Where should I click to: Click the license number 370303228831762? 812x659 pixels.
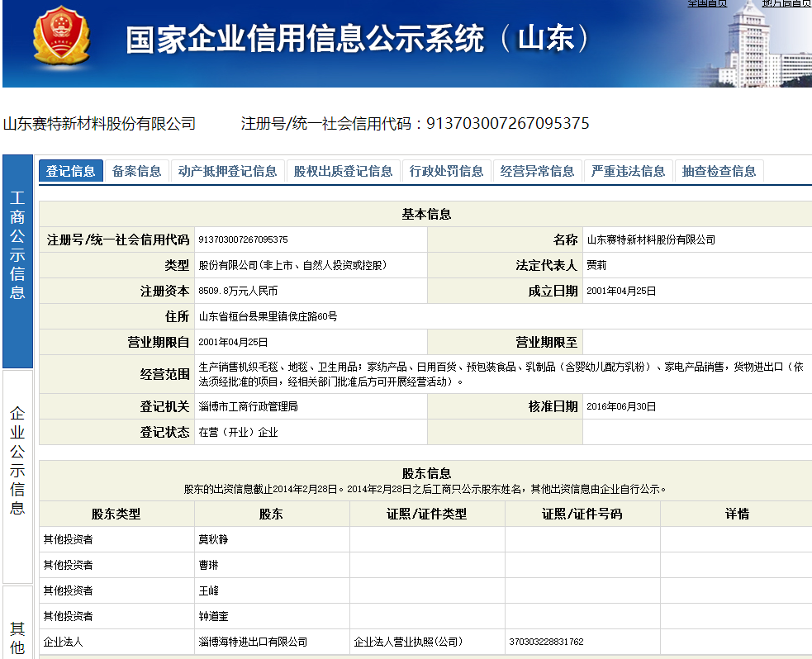[x=547, y=642]
